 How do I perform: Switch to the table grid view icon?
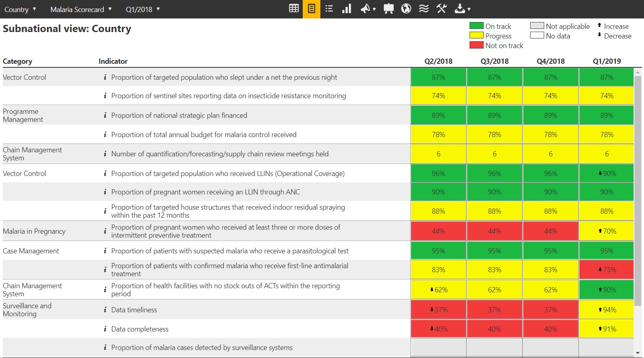(x=294, y=9)
